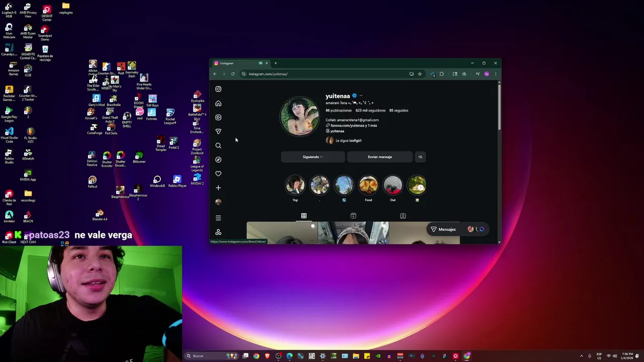Screen dimensions: 644x362
Task: Open the Yop story highlight
Action: [295, 186]
